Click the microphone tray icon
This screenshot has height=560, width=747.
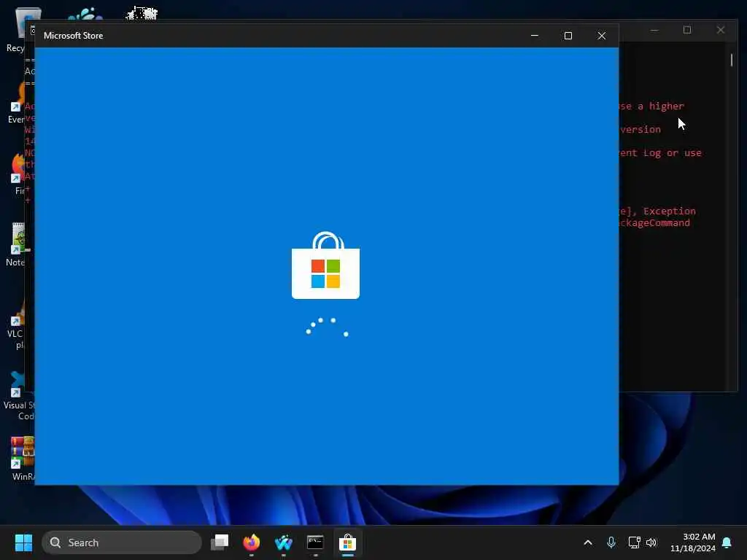coord(611,542)
